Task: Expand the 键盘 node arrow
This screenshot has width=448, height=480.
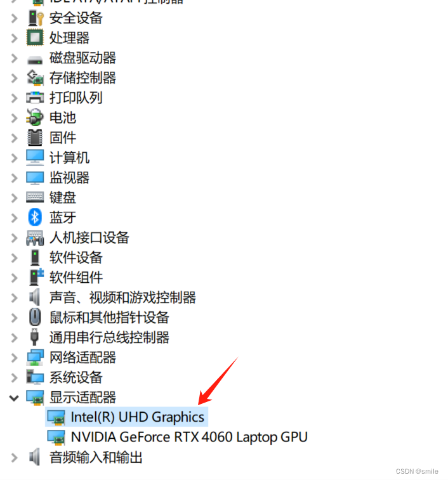Action: click(x=14, y=198)
